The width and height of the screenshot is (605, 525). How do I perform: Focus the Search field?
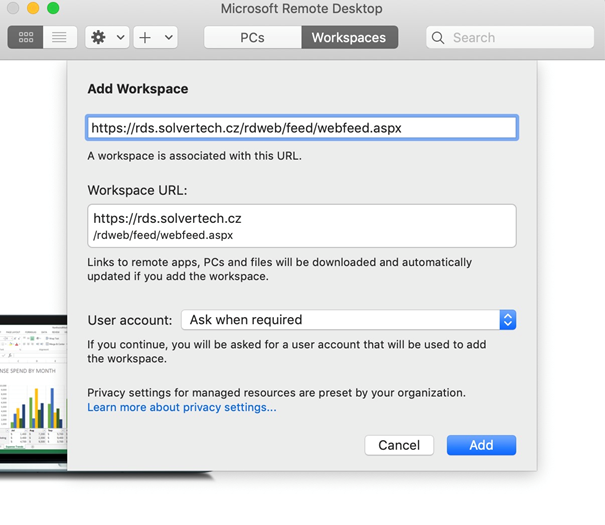tap(510, 37)
